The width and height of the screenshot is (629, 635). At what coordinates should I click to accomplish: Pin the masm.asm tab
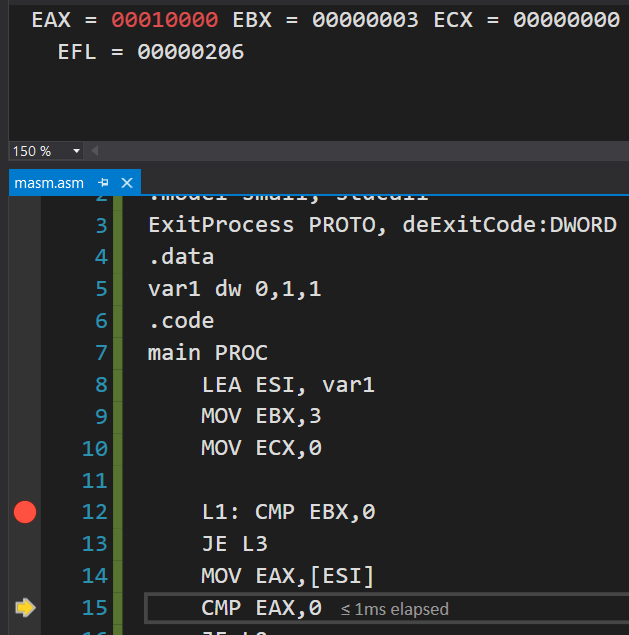point(103,183)
